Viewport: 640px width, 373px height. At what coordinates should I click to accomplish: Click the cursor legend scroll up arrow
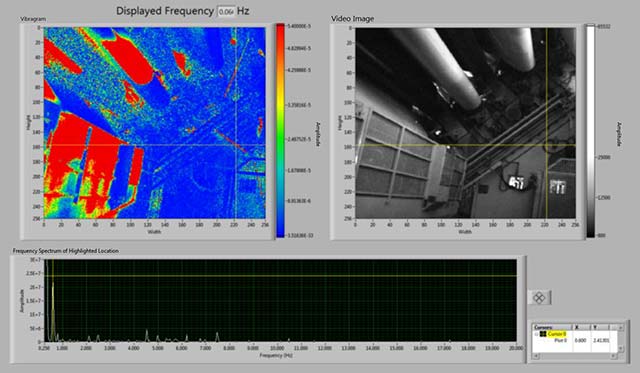(621, 328)
